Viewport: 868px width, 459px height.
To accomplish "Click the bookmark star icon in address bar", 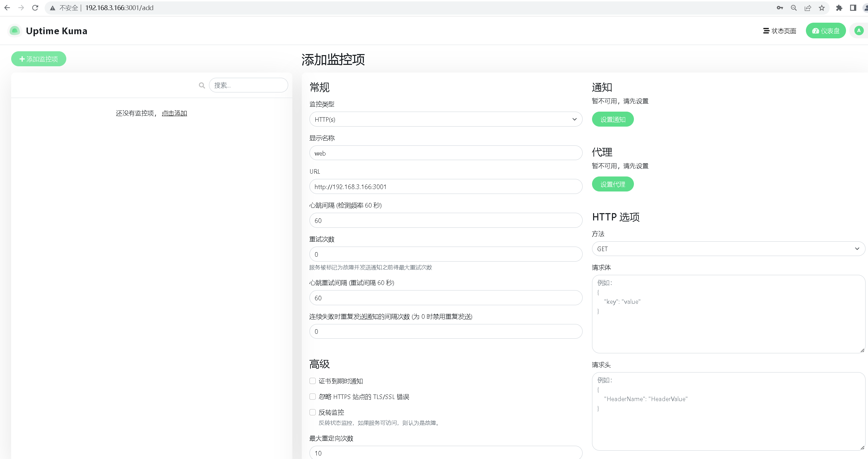I will [x=822, y=8].
